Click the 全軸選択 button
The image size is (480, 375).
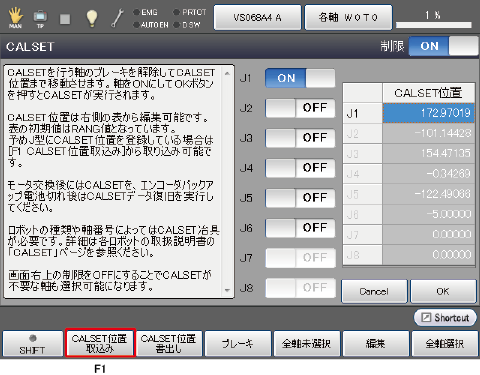[445, 344]
